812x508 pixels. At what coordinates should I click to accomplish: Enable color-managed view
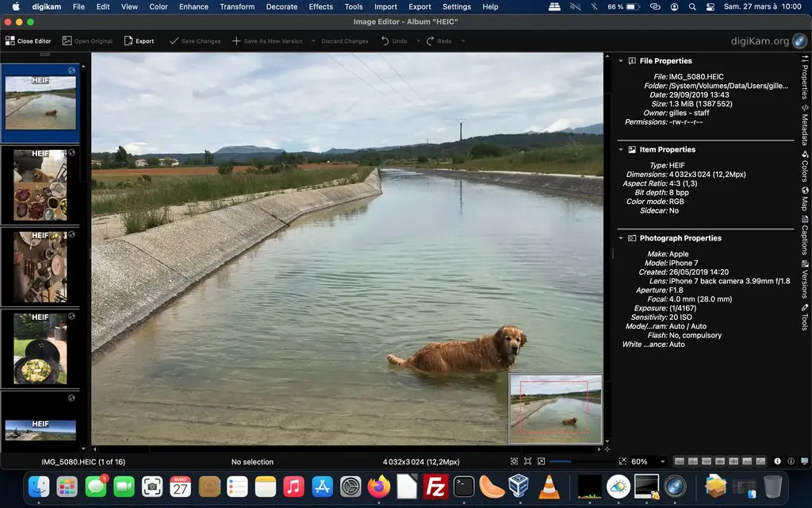(x=805, y=460)
